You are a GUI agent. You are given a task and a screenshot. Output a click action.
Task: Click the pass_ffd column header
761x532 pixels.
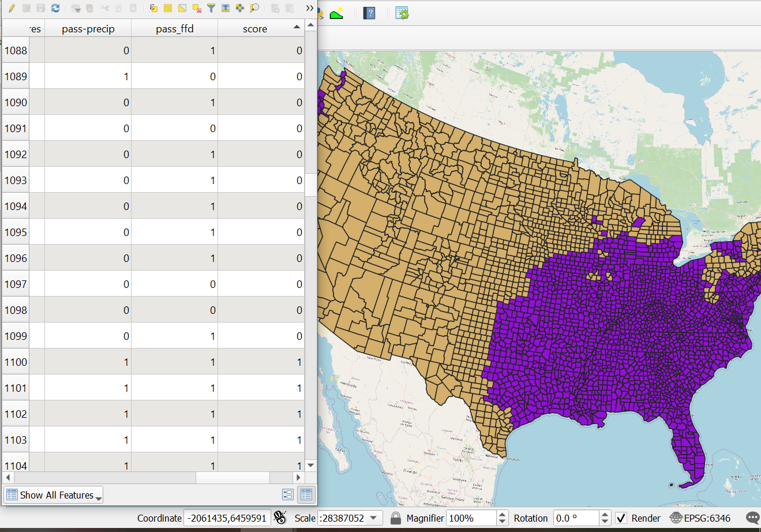[x=174, y=29]
